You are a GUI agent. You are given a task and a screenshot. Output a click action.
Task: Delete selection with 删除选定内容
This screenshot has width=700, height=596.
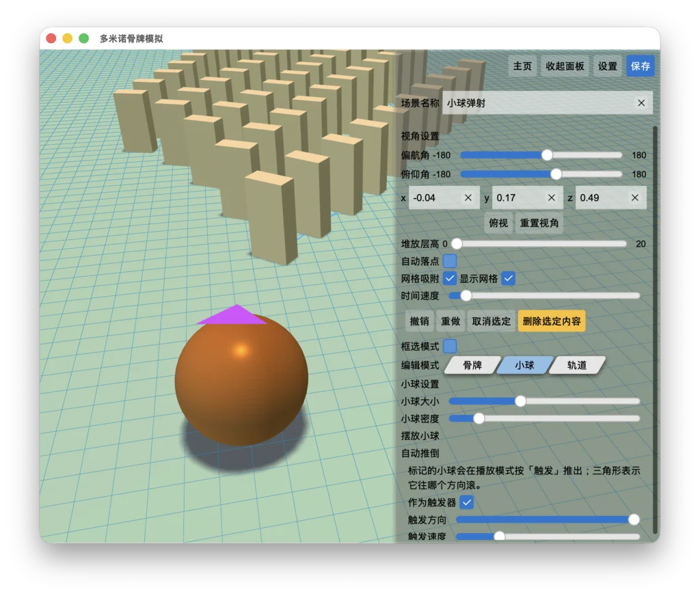[x=552, y=321]
